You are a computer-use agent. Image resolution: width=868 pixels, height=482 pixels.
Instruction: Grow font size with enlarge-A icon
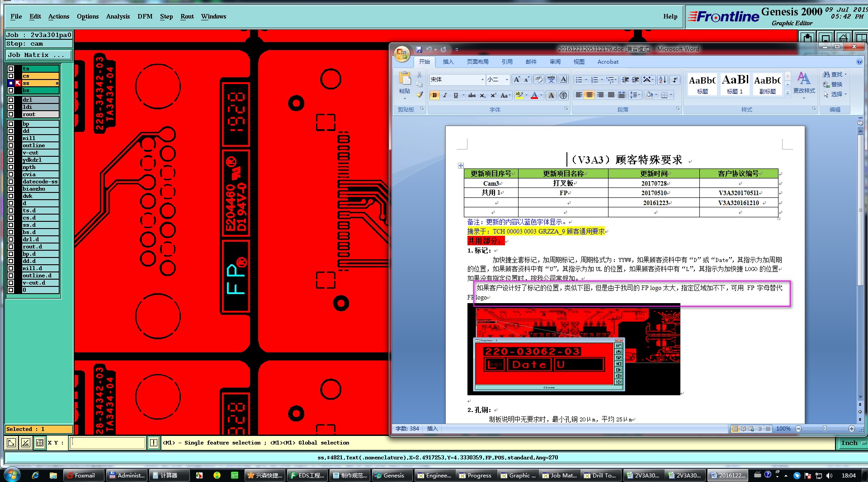(517, 80)
